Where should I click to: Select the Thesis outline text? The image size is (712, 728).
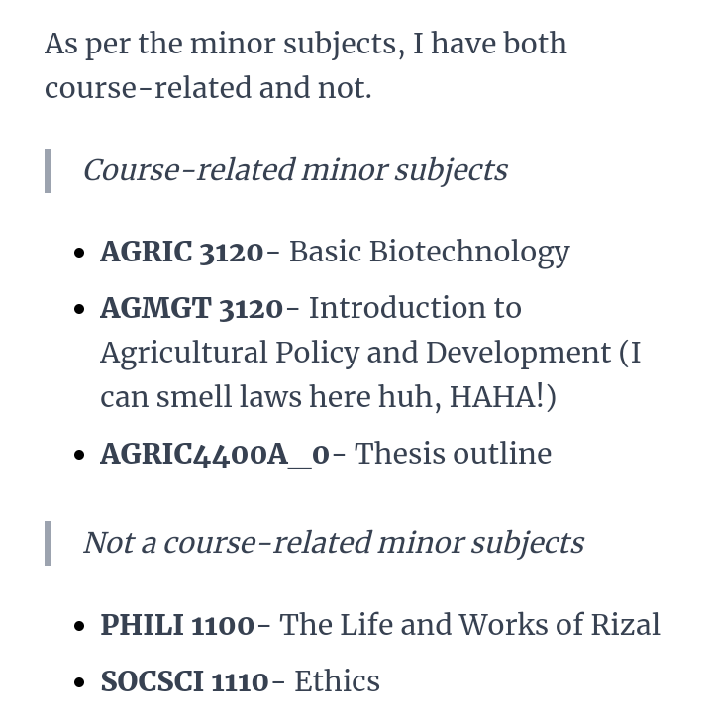point(453,454)
